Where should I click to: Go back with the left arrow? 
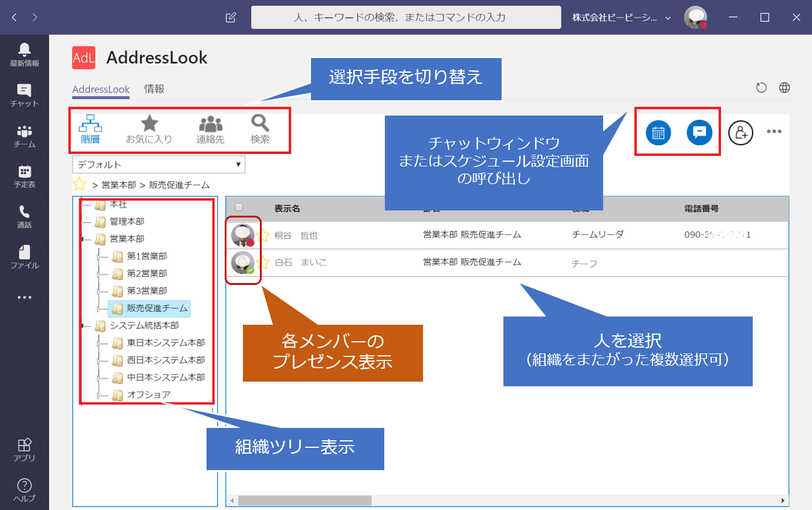pos(15,18)
